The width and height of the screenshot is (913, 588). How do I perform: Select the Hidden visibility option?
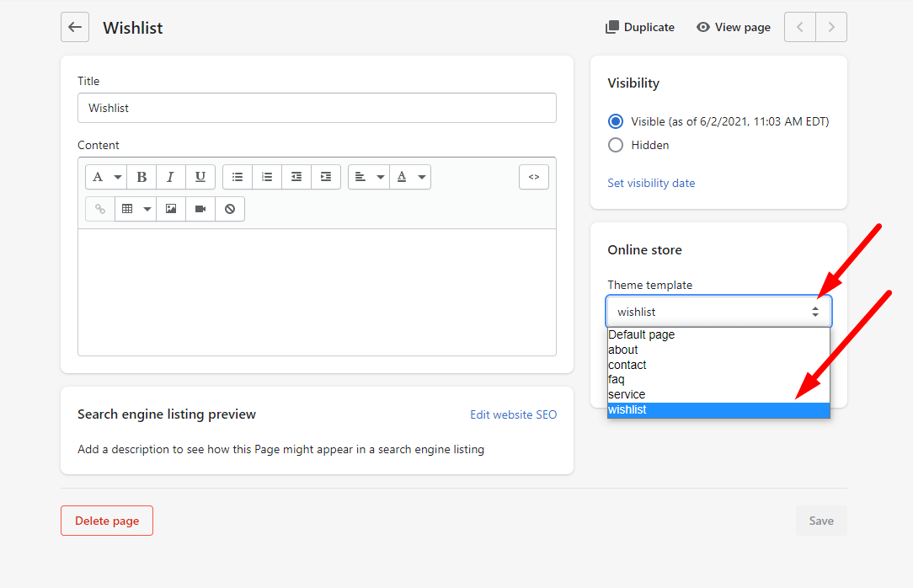pos(616,145)
